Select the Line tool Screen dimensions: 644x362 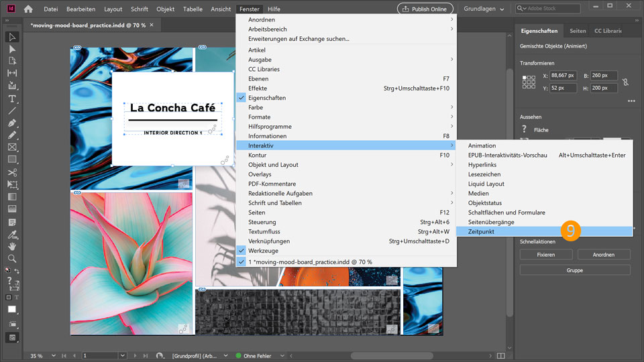point(12,111)
